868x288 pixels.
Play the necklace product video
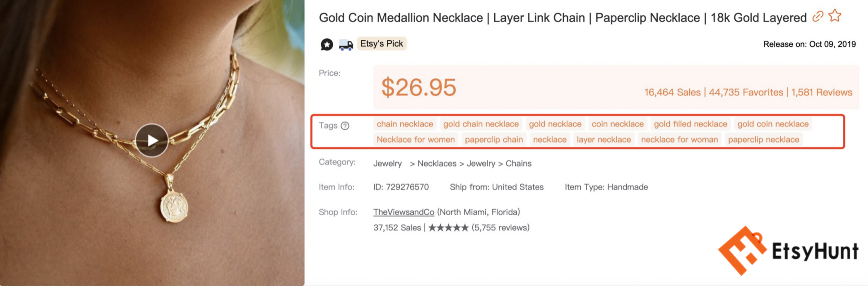click(152, 140)
